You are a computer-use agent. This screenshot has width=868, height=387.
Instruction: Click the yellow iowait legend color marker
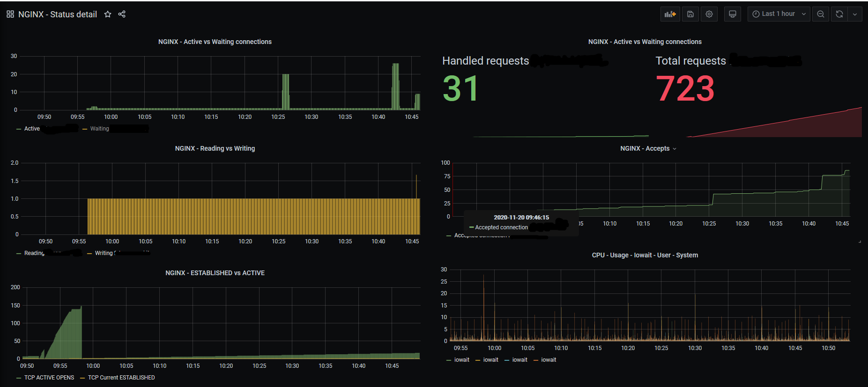[478, 360]
